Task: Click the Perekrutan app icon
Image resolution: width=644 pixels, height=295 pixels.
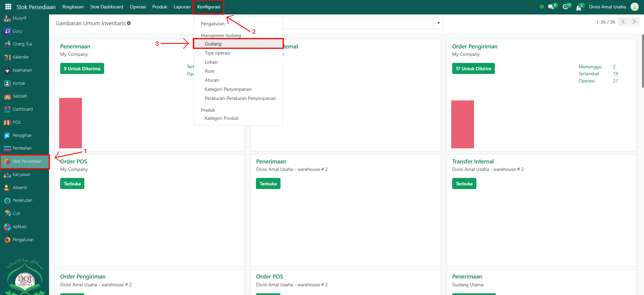Action: coord(7,201)
